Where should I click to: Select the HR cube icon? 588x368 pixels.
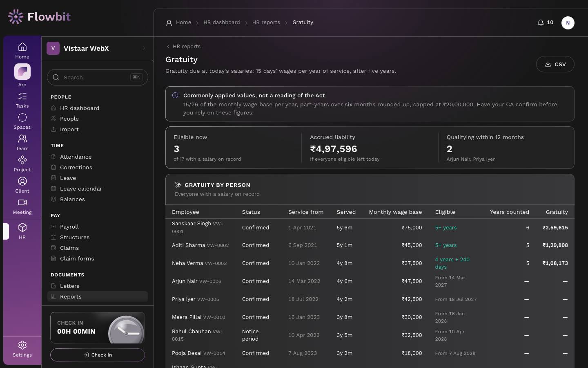click(22, 227)
